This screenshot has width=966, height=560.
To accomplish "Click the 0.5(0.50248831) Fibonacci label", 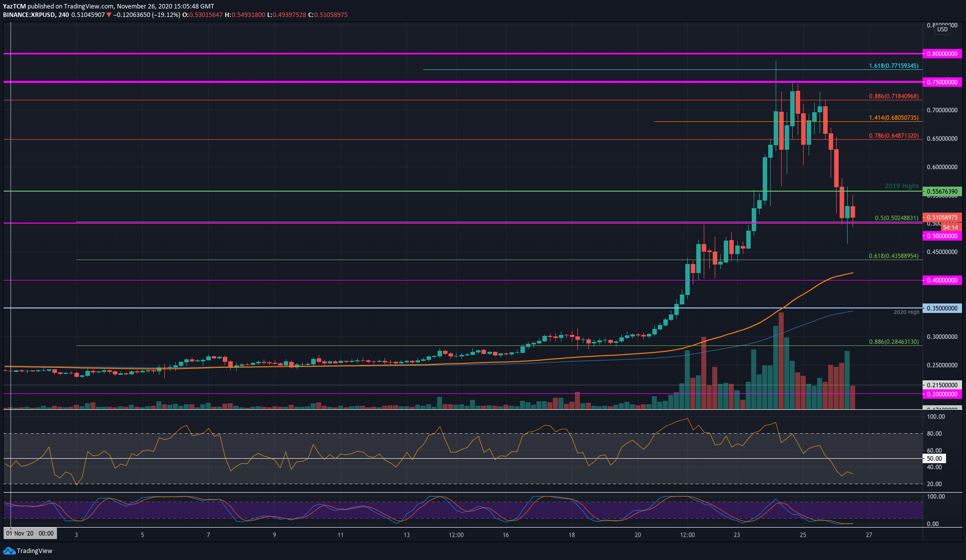I will pyautogui.click(x=896, y=218).
